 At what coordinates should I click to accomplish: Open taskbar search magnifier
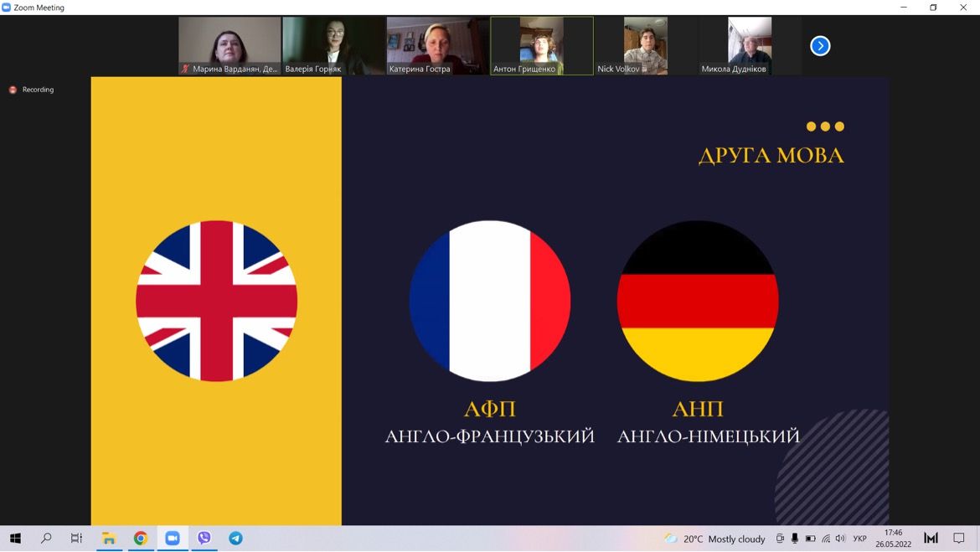tap(46, 539)
